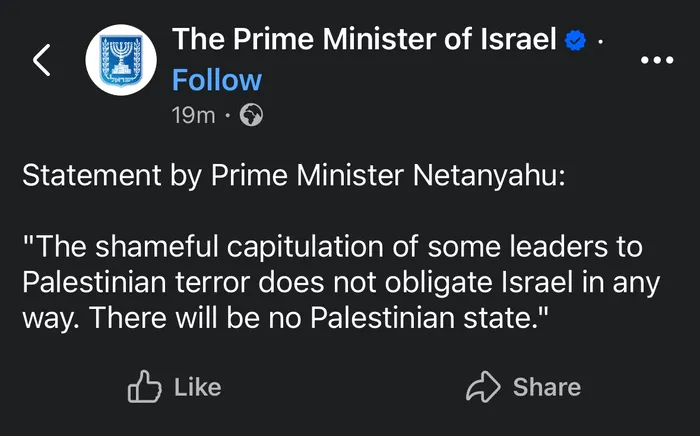
Task: Open the three-dot post options menu
Action: tap(656, 59)
